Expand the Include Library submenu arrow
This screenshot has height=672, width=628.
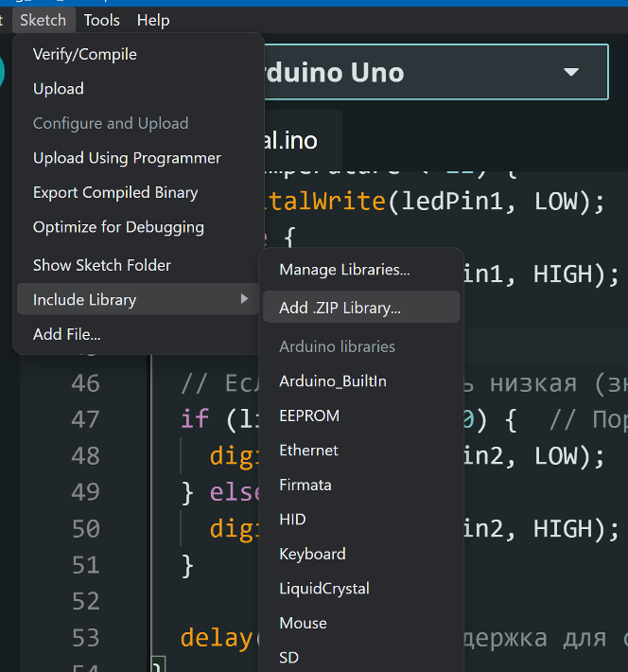point(243,299)
